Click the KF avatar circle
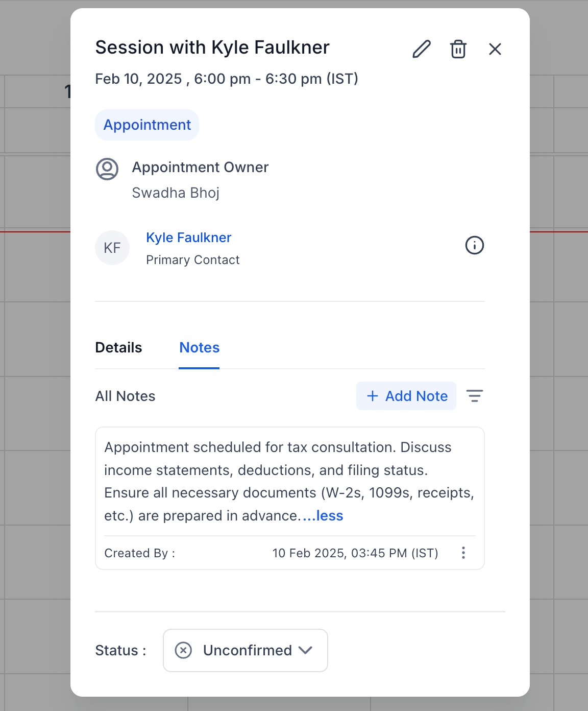Image resolution: width=588 pixels, height=711 pixels. click(x=112, y=248)
